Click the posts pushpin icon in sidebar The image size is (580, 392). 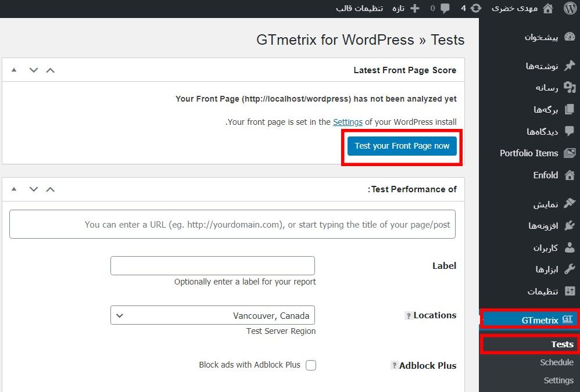[570, 66]
